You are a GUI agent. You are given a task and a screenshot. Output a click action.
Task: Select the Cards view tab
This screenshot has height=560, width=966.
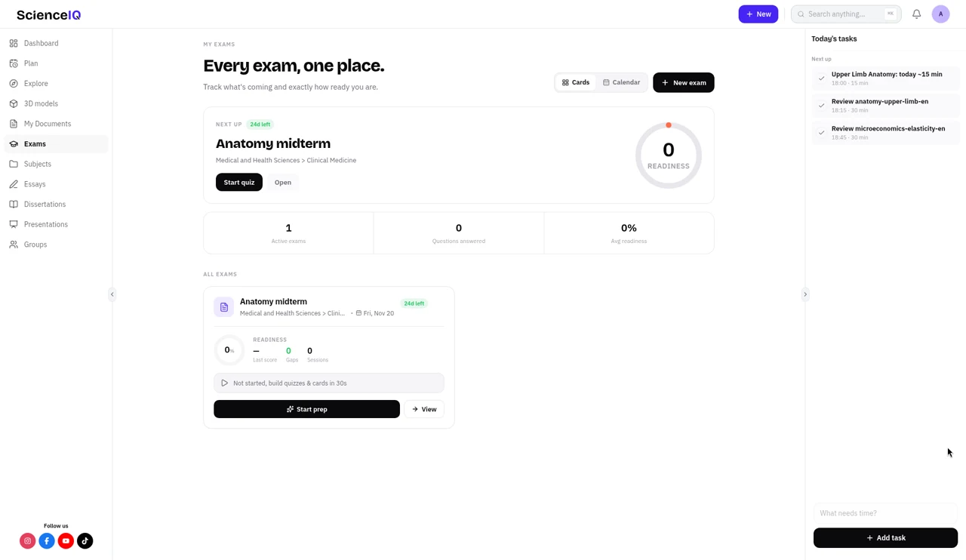coord(576,82)
